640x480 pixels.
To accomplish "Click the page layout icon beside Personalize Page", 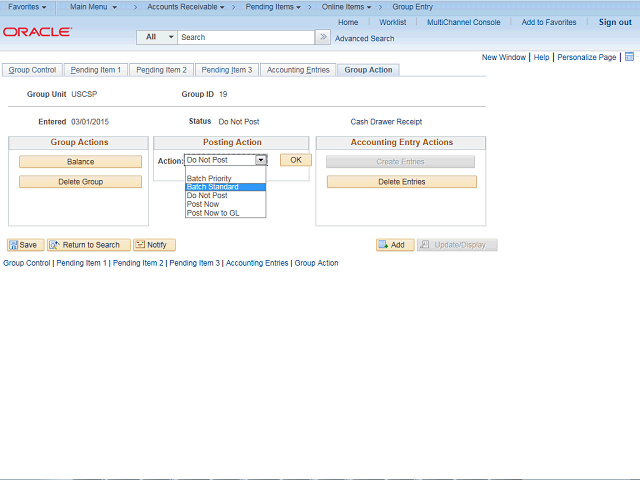I will pos(629,57).
